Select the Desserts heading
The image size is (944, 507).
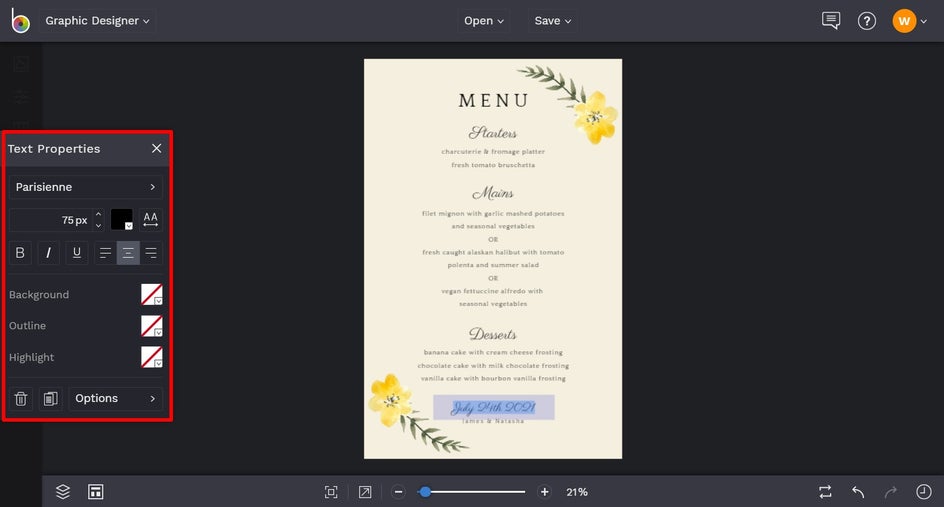point(493,334)
